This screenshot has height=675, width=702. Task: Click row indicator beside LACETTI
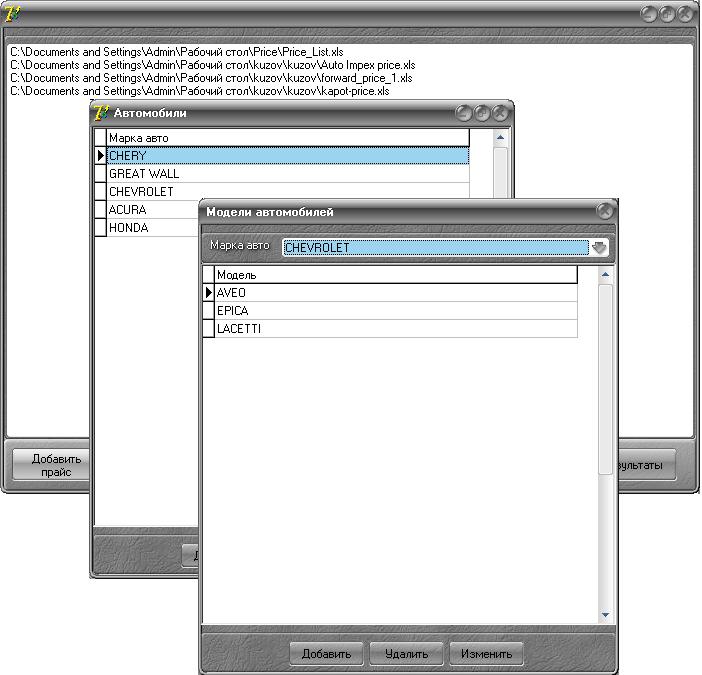[209, 329]
